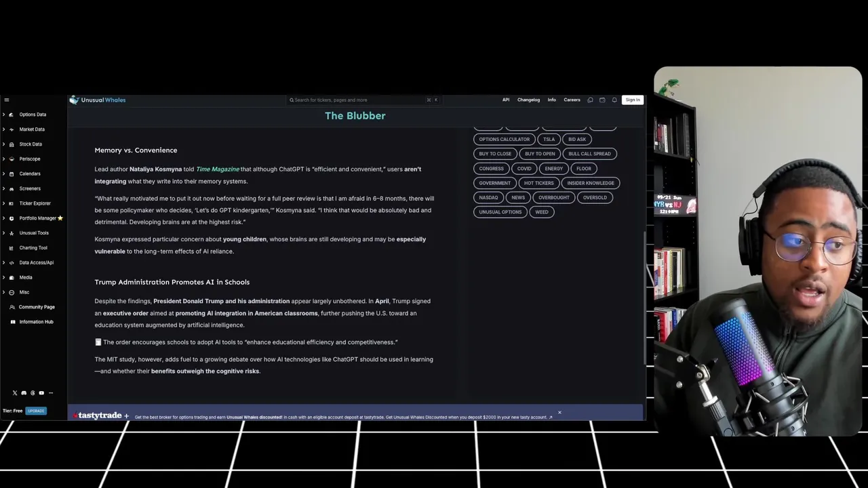
Task: Click the magnifier icon in the search bar
Action: pos(292,100)
